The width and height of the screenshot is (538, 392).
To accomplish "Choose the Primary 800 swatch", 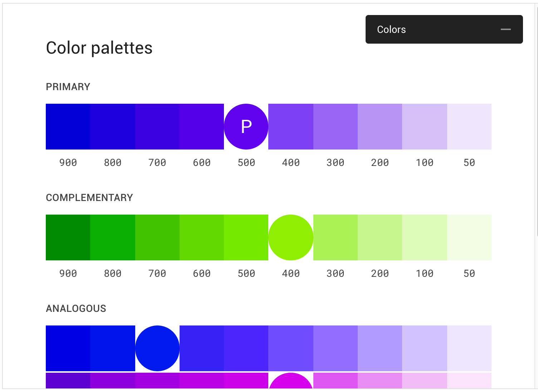I will pyautogui.click(x=113, y=127).
